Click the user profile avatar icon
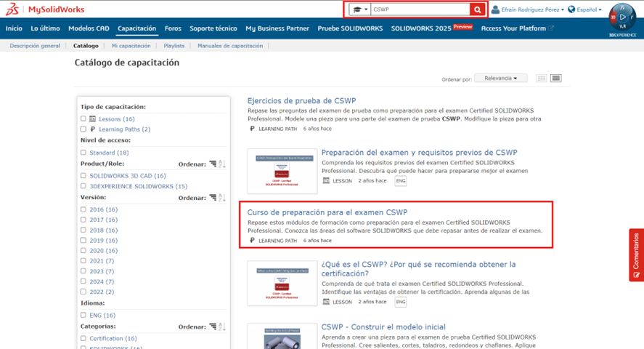 [495, 9]
